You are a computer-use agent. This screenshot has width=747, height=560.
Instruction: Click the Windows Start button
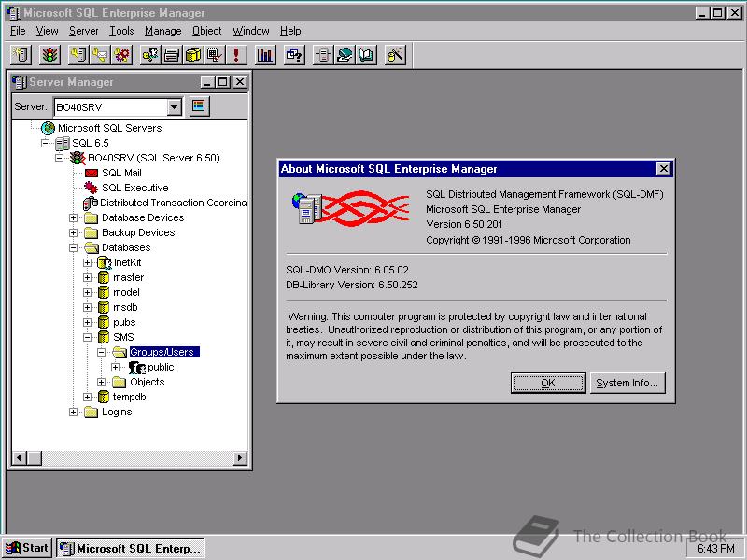27,548
